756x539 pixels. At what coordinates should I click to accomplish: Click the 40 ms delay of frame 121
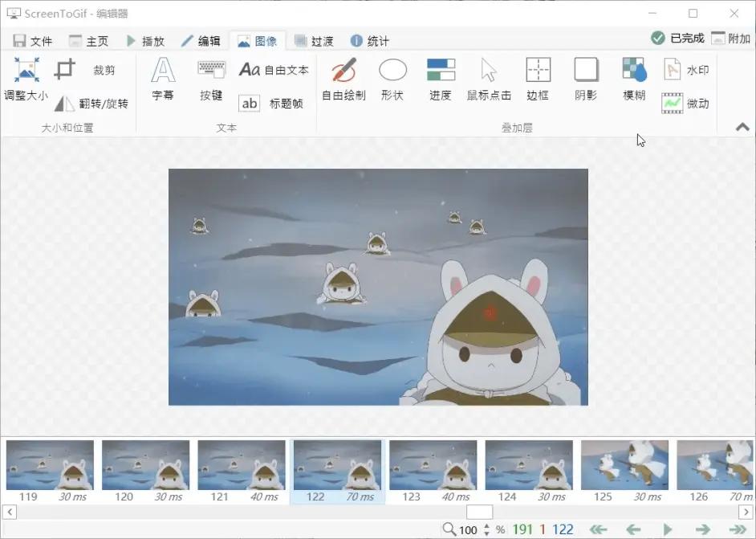click(x=264, y=496)
